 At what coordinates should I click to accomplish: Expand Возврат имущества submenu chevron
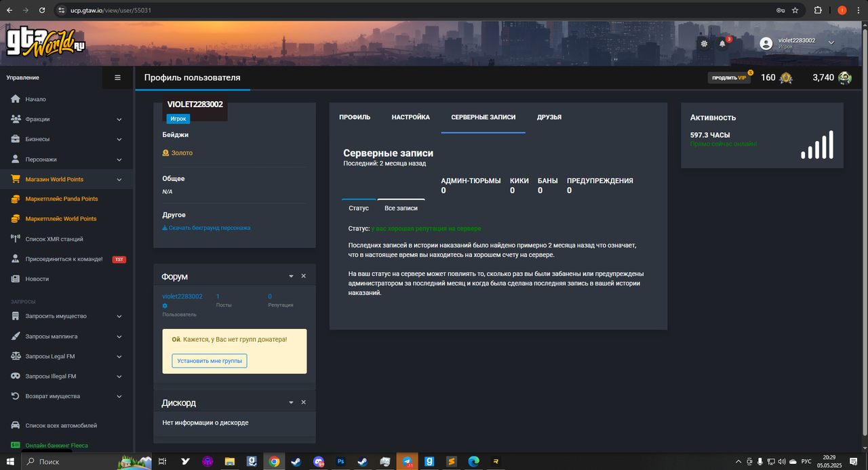tap(119, 396)
